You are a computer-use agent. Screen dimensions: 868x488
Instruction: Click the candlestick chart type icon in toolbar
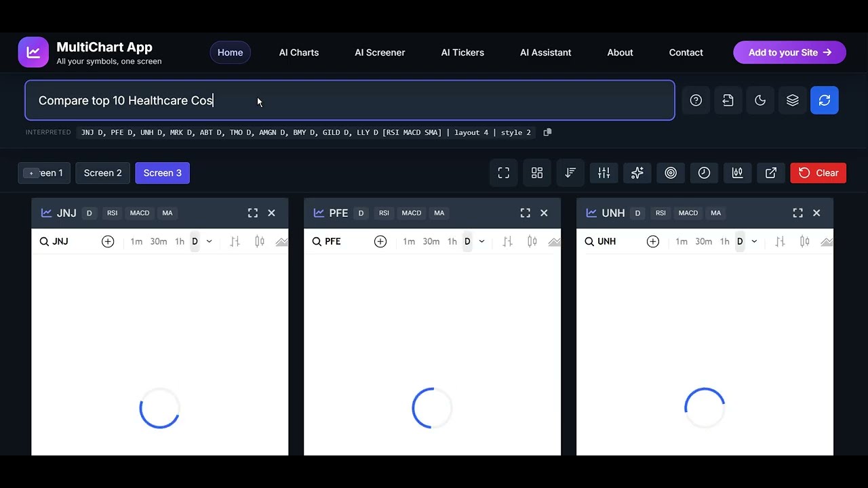[x=737, y=173]
